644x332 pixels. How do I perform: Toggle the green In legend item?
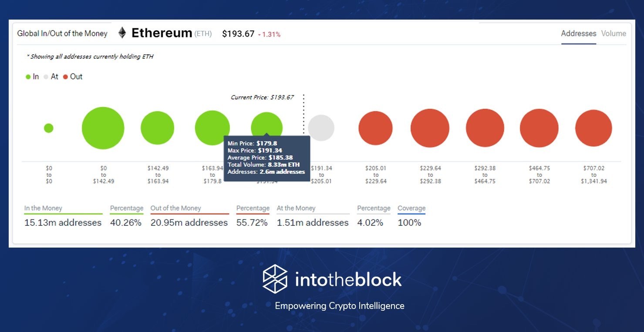33,77
